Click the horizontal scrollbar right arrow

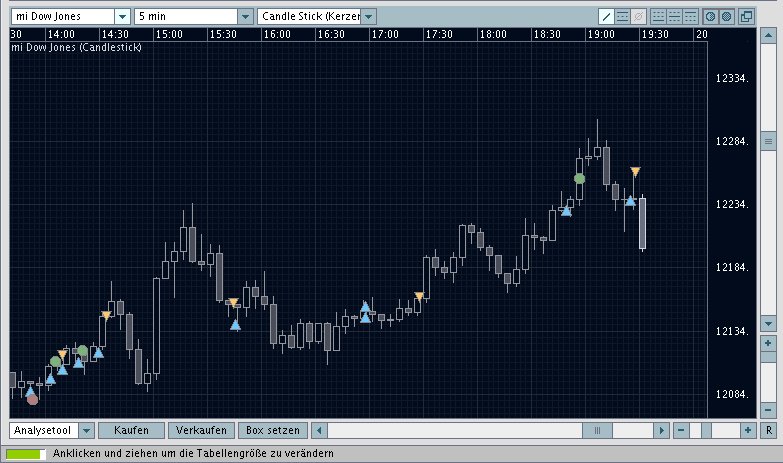click(662, 430)
